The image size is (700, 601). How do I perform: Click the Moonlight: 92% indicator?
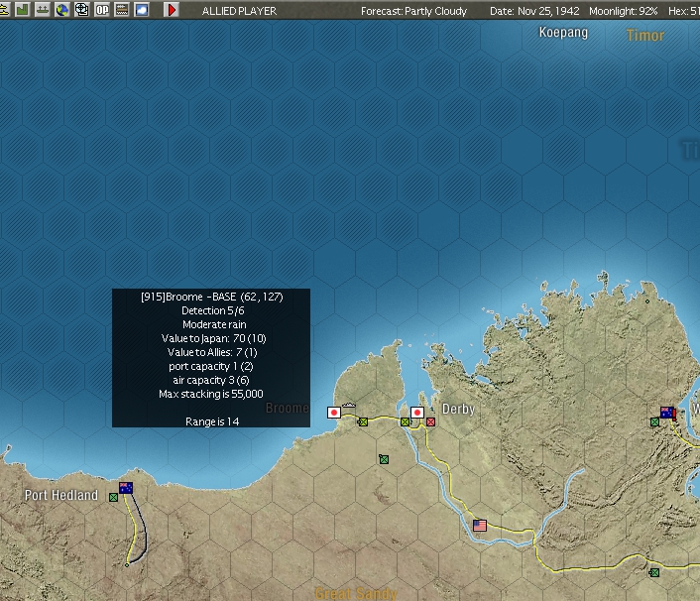click(x=624, y=11)
